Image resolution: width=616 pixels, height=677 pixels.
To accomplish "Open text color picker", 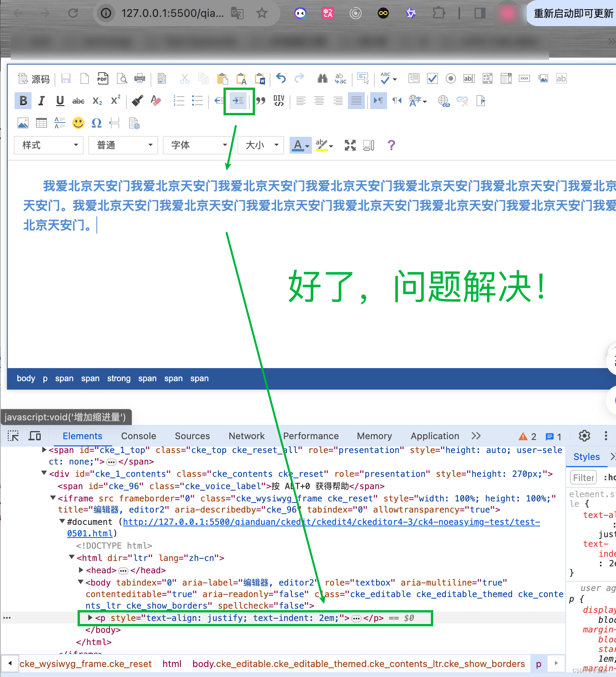I will [300, 145].
